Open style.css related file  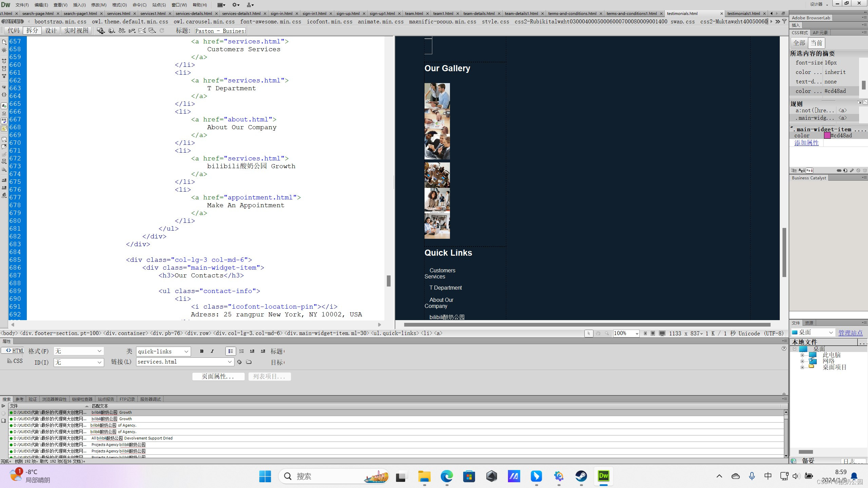click(495, 21)
